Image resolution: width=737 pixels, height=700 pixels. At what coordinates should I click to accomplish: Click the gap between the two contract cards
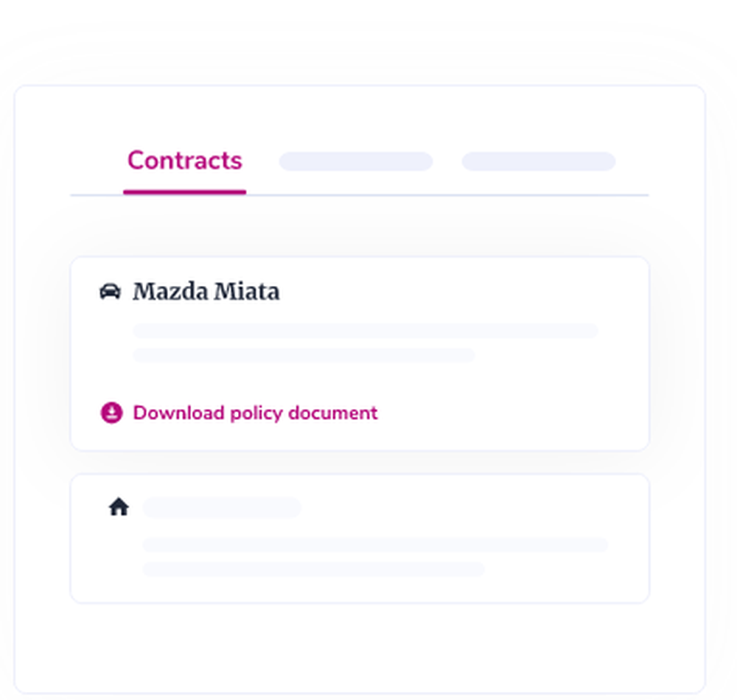pos(360,462)
